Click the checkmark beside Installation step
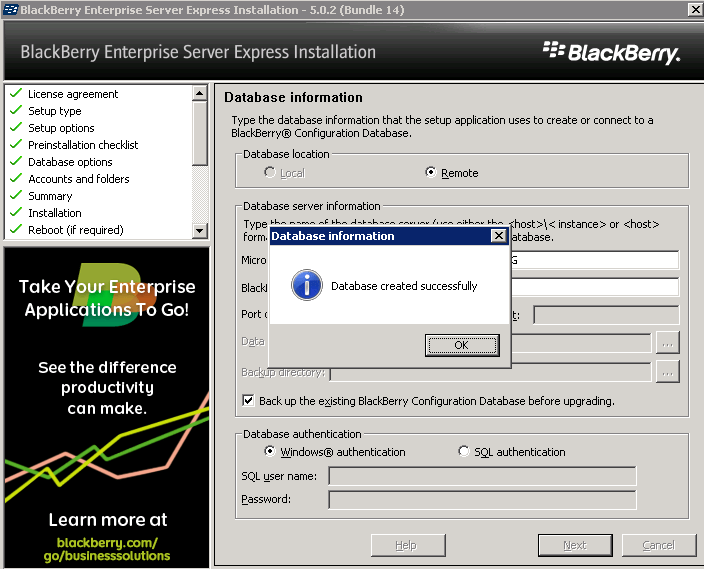 (15, 213)
